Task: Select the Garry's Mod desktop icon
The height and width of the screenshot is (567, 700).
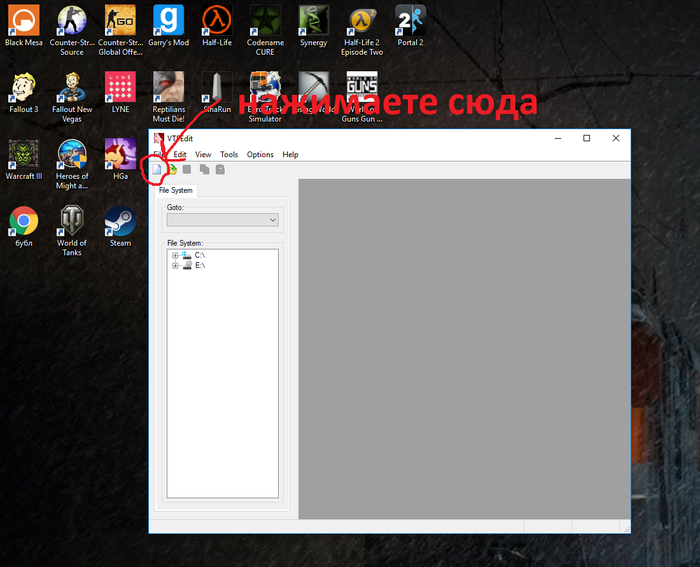Action: click(x=169, y=22)
